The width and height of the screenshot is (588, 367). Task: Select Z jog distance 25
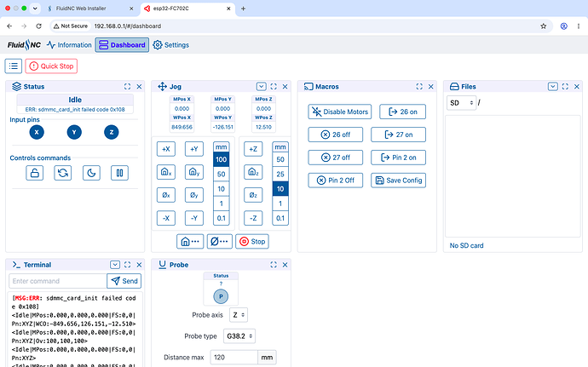[x=280, y=175]
